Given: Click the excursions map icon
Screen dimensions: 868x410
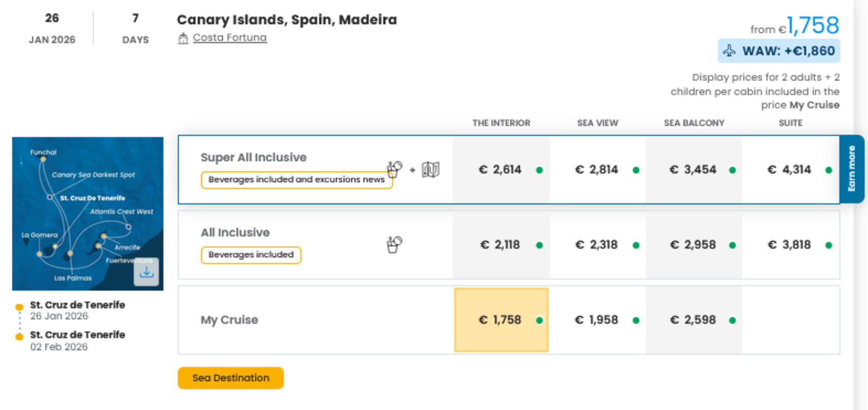Looking at the screenshot, I should [431, 170].
